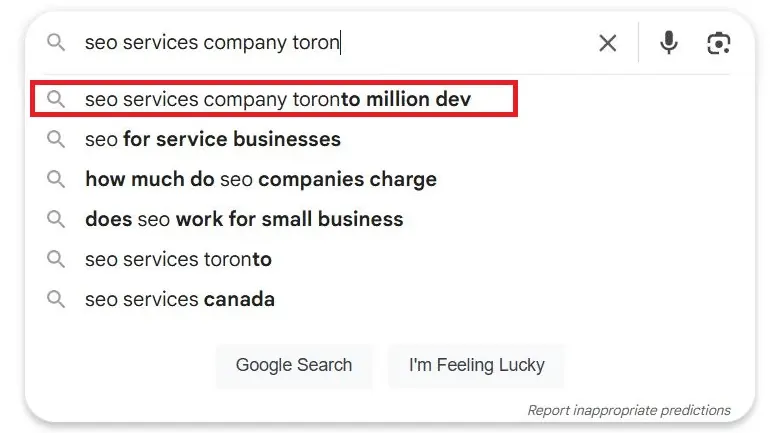This screenshot has height=433, width=780.
Task: Open 'Report inappropriate predictions' link
Action: click(629, 410)
